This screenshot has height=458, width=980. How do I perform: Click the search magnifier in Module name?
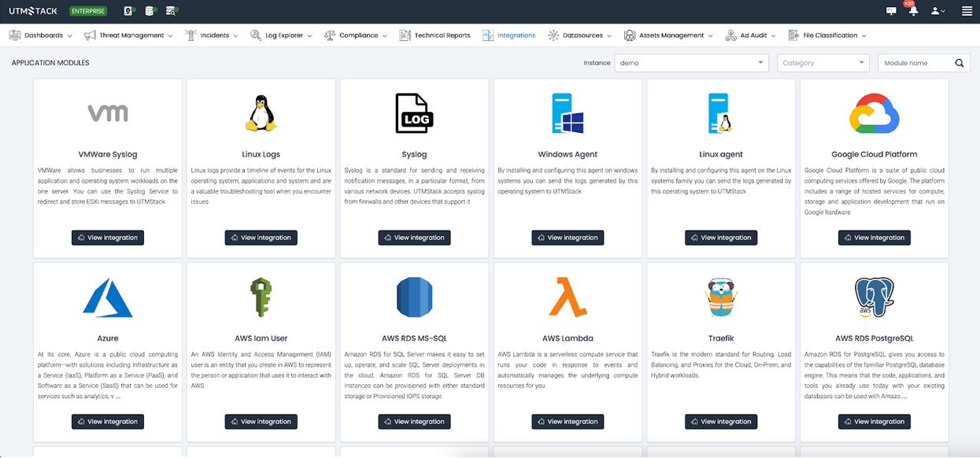959,63
